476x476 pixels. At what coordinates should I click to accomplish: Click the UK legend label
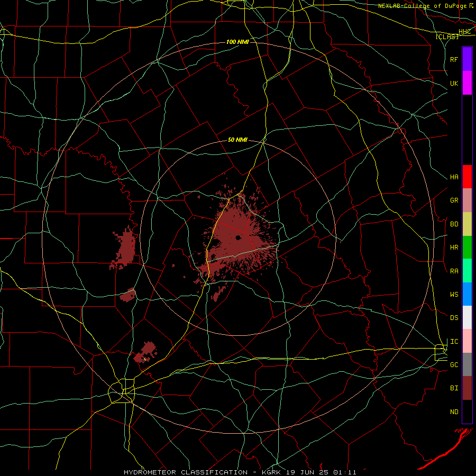click(x=454, y=83)
